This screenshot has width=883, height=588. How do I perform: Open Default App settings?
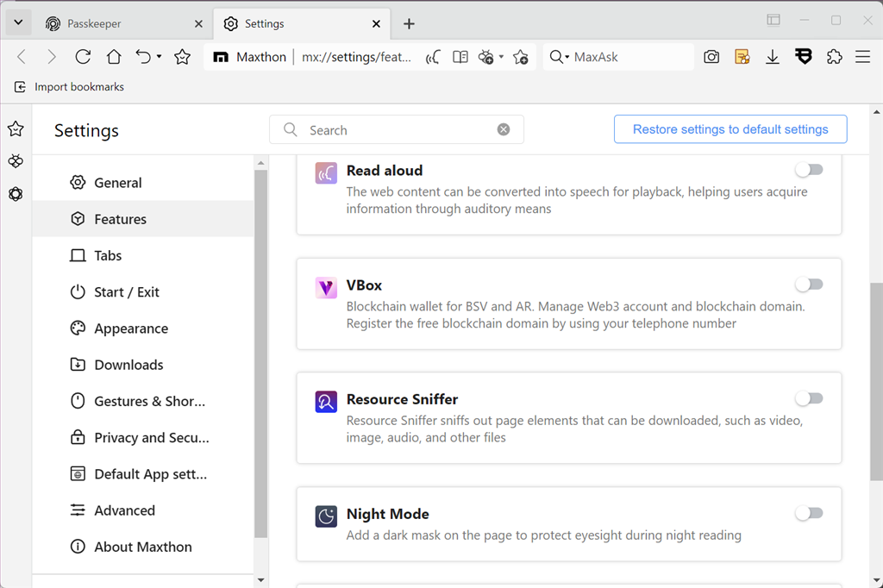(143, 473)
